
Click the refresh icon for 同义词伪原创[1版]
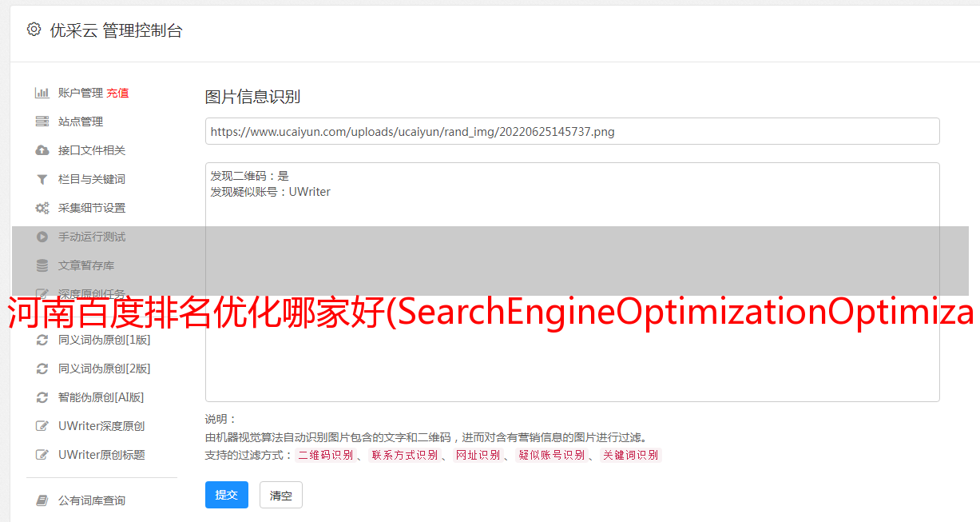click(x=42, y=340)
